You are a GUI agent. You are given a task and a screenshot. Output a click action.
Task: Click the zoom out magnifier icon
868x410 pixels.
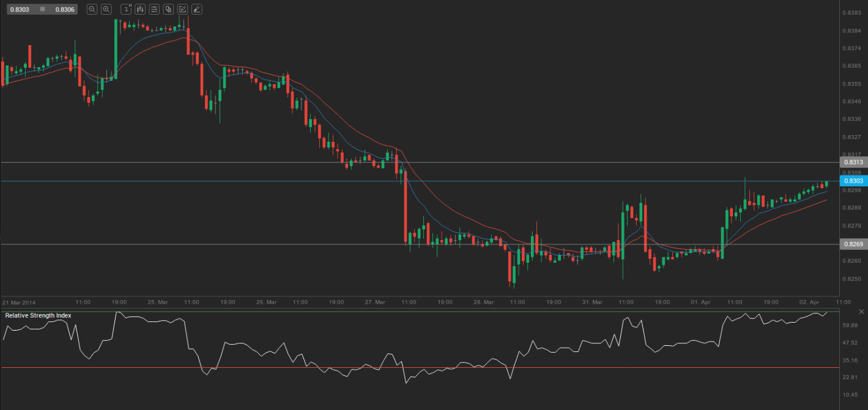pyautogui.click(x=92, y=9)
